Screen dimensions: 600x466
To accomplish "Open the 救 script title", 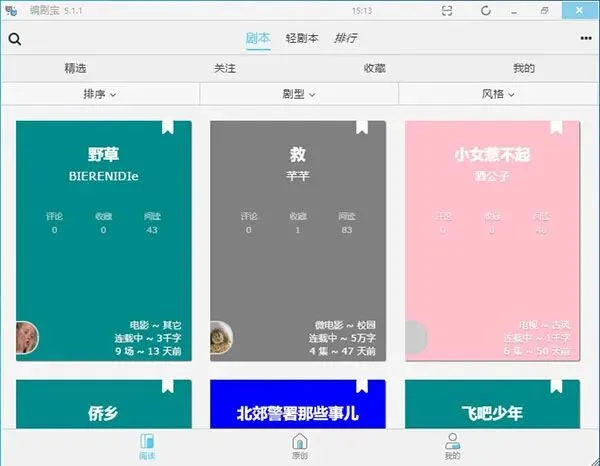I will [298, 155].
